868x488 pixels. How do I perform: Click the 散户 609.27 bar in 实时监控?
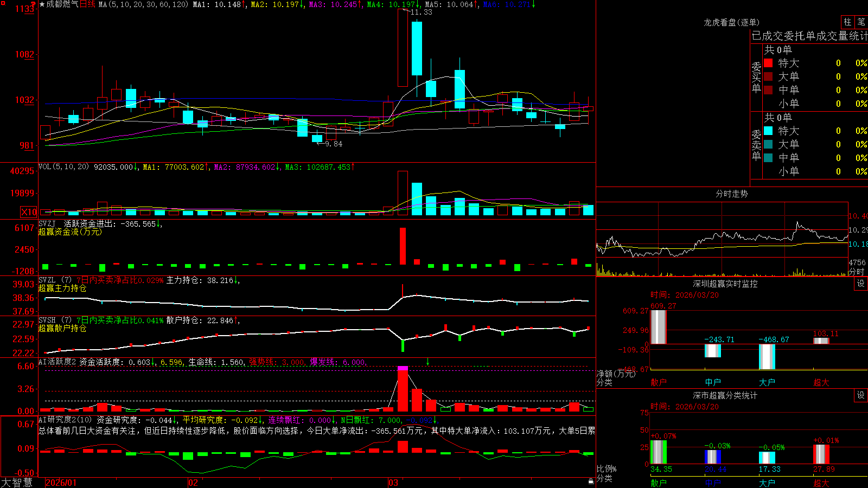658,327
